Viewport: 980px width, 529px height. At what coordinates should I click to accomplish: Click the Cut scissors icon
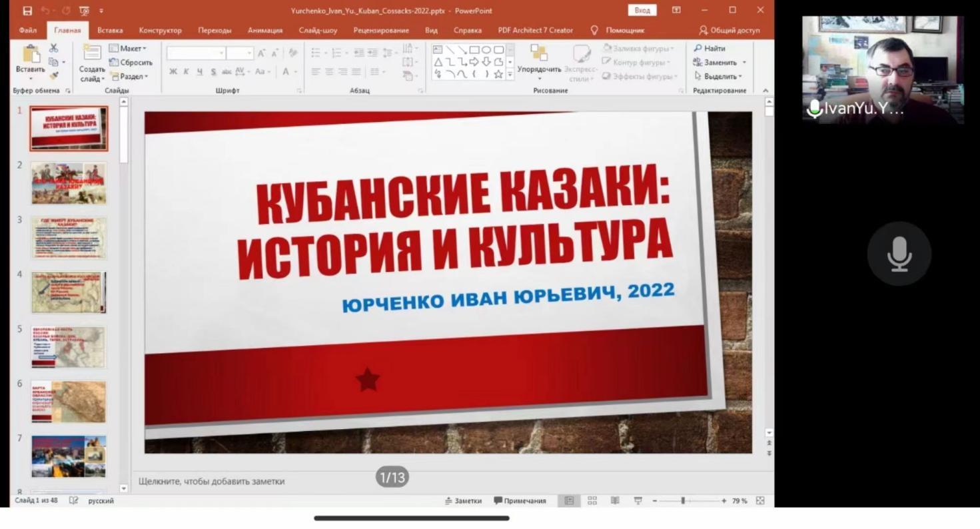tap(54, 48)
